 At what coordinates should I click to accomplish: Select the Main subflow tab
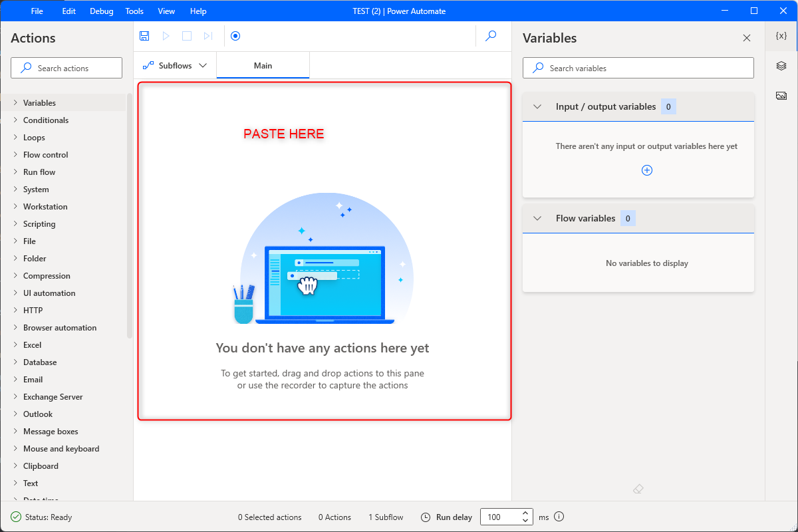coord(263,65)
